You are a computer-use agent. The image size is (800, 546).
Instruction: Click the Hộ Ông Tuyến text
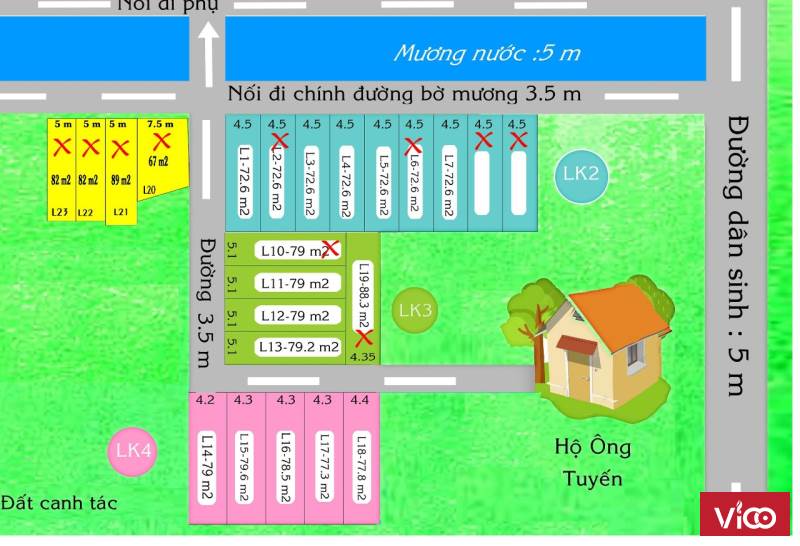(x=592, y=462)
